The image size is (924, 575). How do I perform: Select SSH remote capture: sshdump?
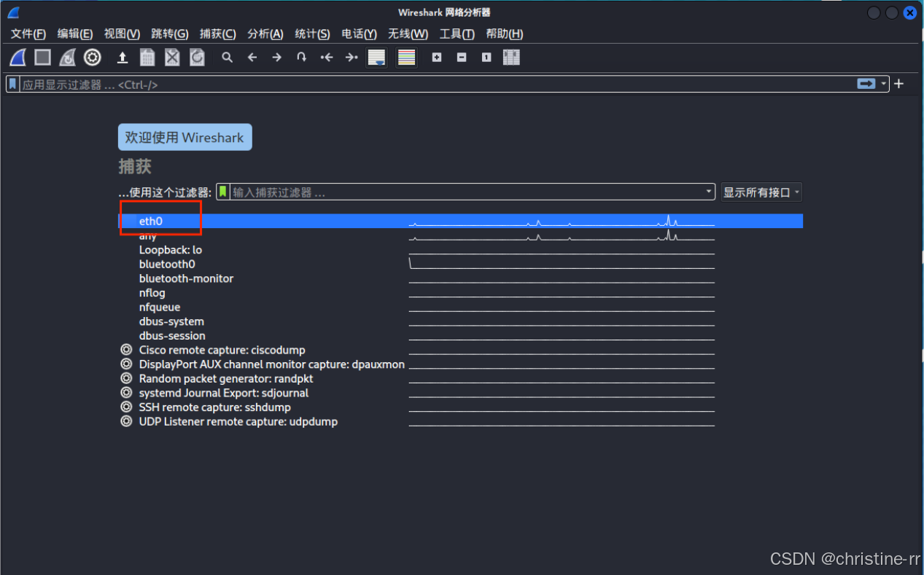[x=215, y=407]
